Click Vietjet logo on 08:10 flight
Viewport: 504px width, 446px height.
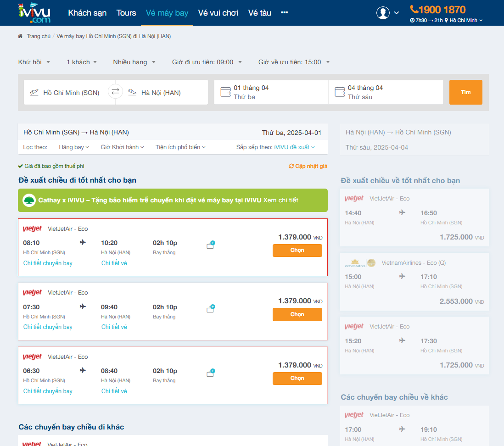click(x=32, y=229)
